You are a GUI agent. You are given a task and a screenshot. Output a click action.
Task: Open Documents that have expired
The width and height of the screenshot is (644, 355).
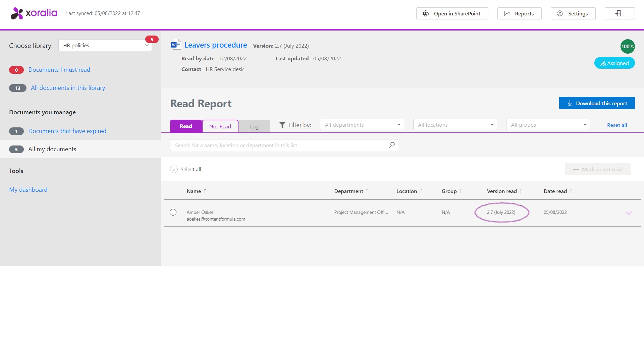point(67,131)
